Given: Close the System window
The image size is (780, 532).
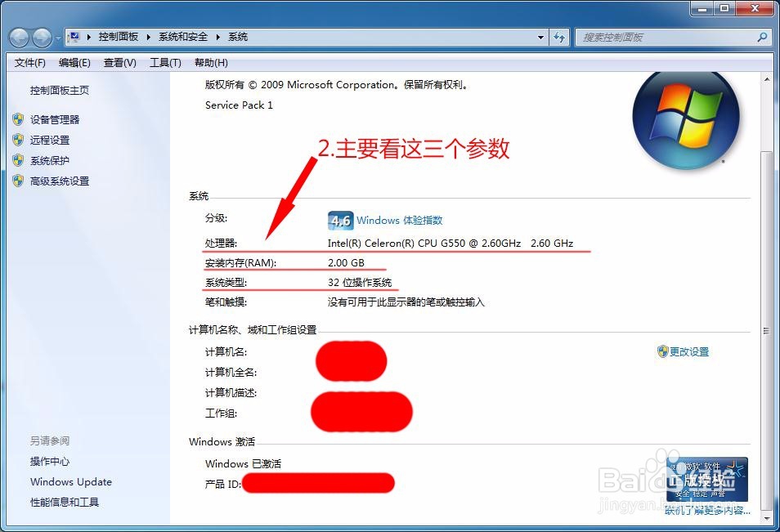Looking at the screenshot, I should click(755, 8).
